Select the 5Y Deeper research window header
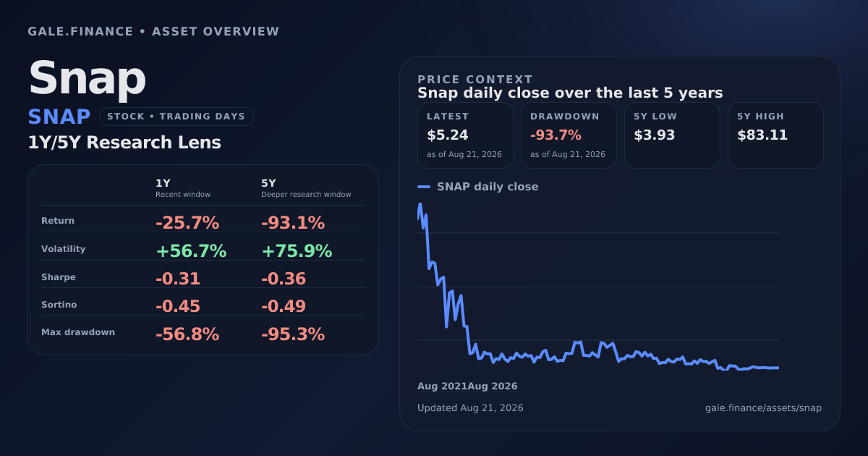 tap(306, 189)
